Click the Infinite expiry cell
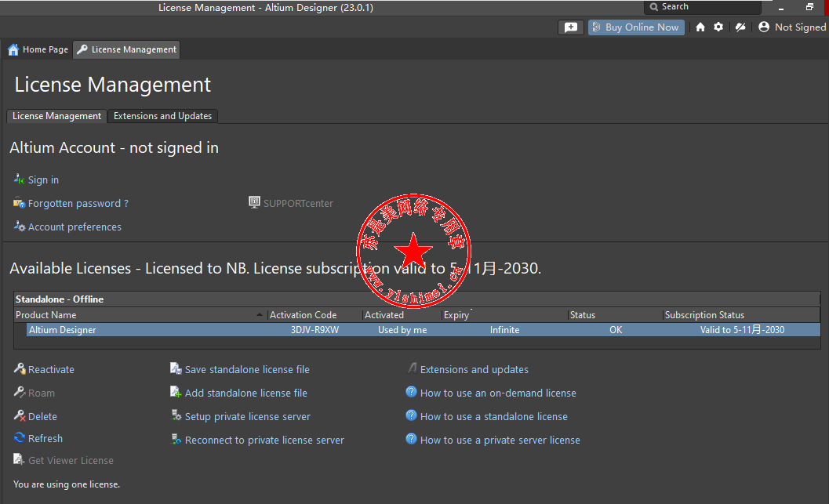This screenshot has height=504, width=829. point(504,330)
